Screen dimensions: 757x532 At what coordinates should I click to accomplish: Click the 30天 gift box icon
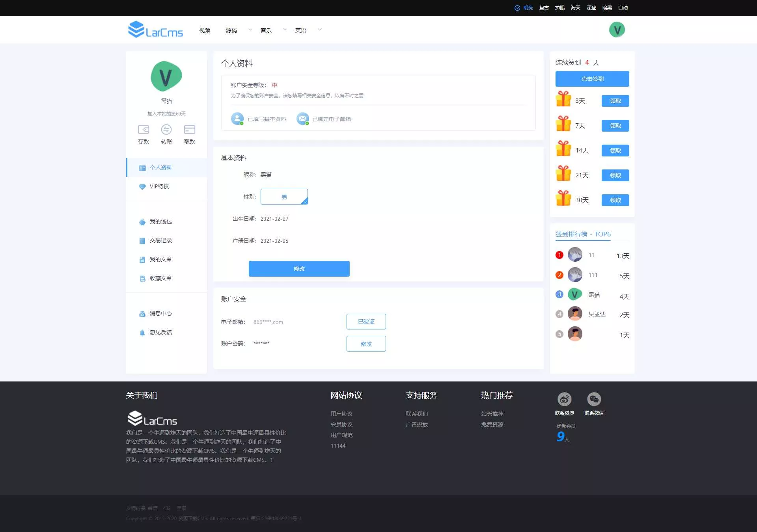[x=563, y=198]
